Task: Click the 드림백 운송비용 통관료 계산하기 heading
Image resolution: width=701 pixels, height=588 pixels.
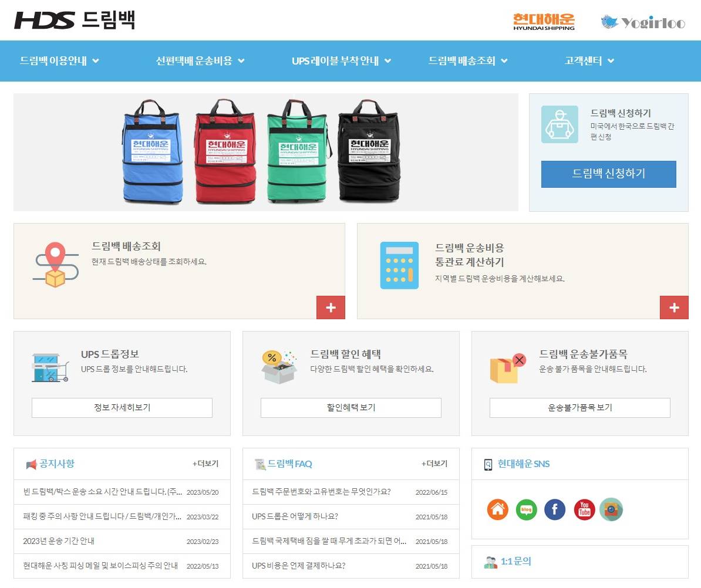Action: (x=470, y=255)
